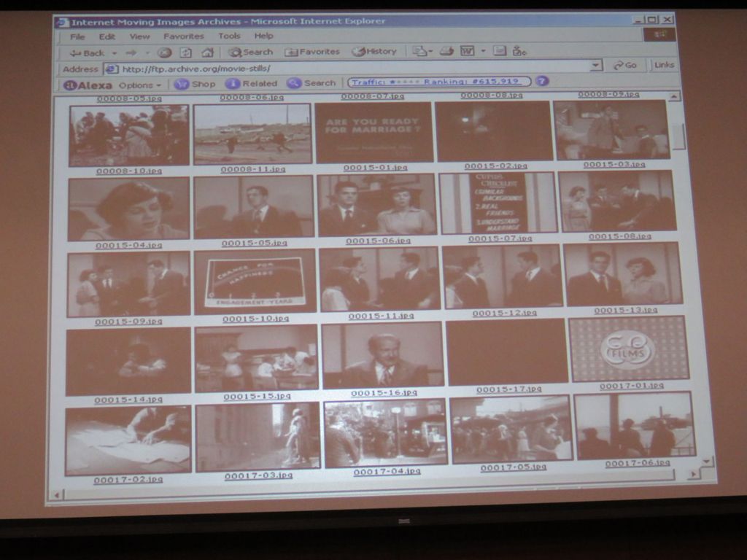
Task: Open the 00008-10.jpg link
Action: tap(129, 171)
